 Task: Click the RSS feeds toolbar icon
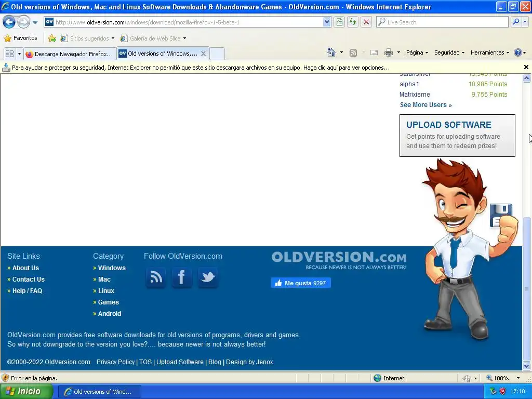click(x=353, y=52)
